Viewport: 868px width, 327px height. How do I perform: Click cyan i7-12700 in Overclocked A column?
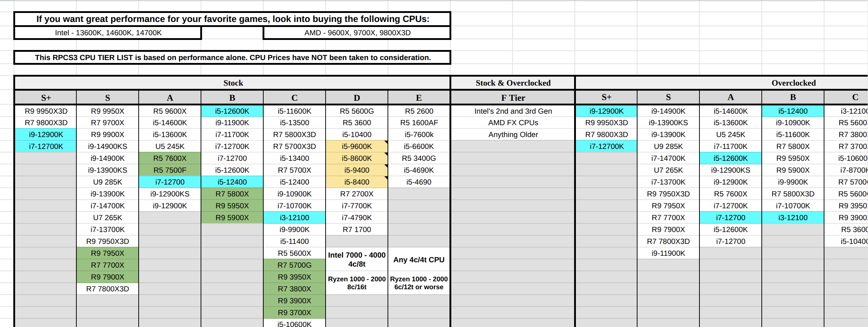click(x=730, y=218)
